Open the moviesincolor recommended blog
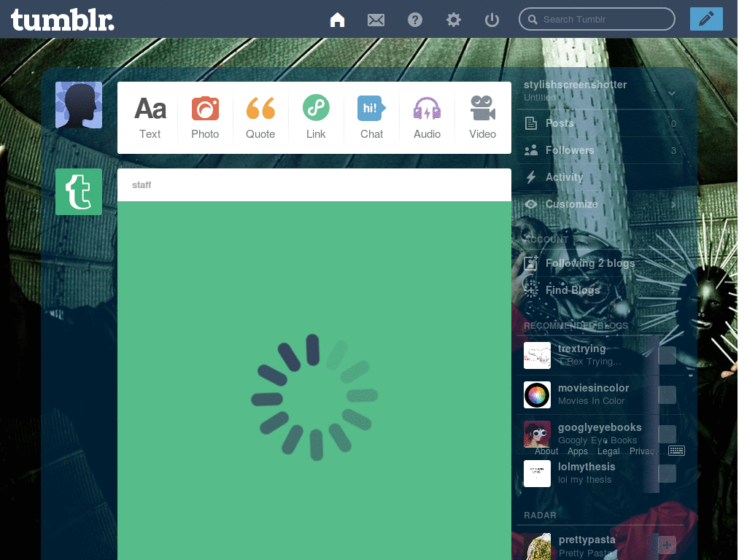The width and height of the screenshot is (747, 560). [x=593, y=388]
